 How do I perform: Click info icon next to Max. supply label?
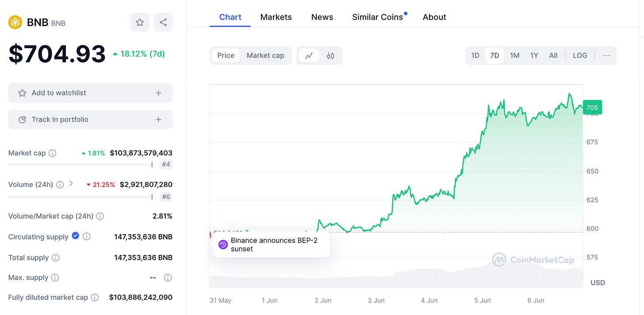coord(55,278)
